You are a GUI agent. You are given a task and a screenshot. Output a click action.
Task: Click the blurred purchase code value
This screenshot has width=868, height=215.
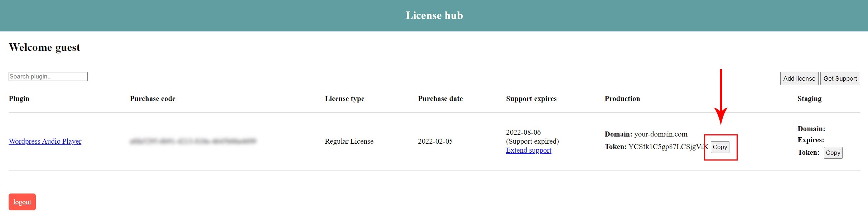tap(193, 141)
